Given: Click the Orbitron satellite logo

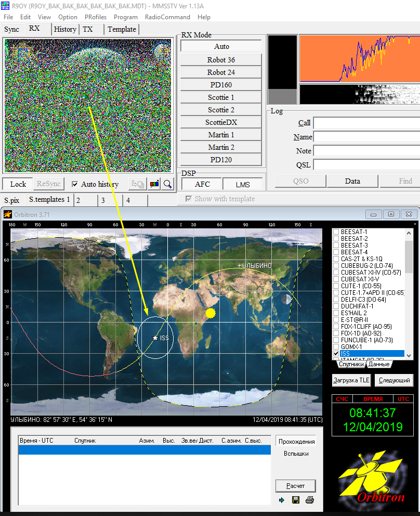Looking at the screenshot, I should coord(372,477).
